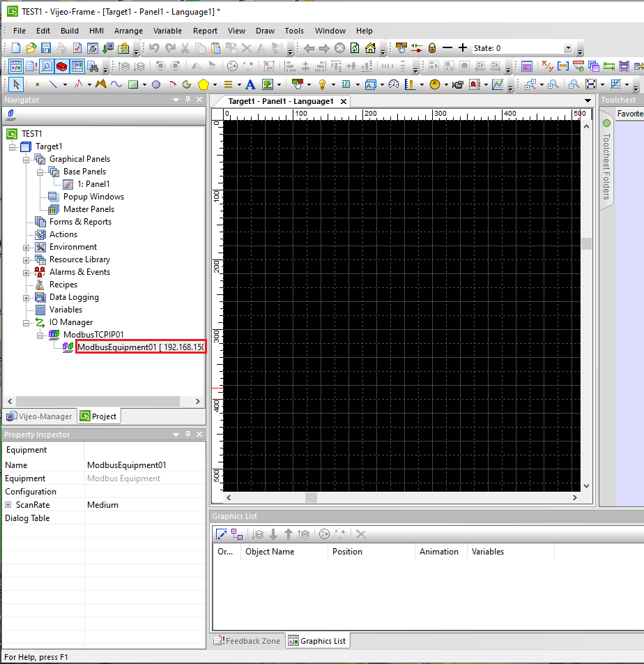Open the Variable menu
Viewport: 644px width, 664px height.
pyautogui.click(x=167, y=31)
